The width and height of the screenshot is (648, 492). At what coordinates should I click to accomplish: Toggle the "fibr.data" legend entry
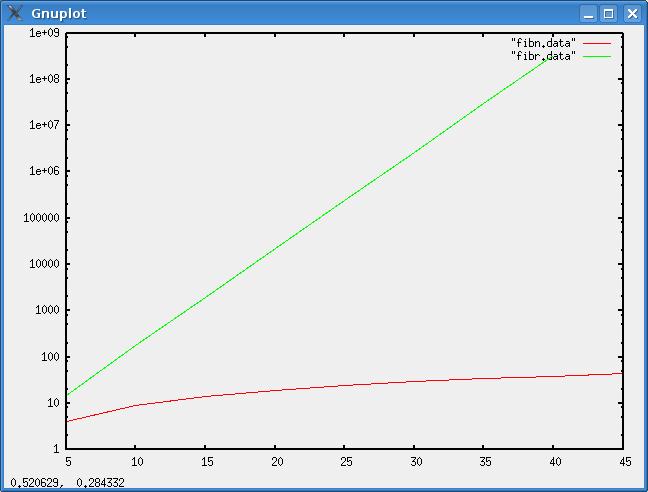[x=543, y=56]
